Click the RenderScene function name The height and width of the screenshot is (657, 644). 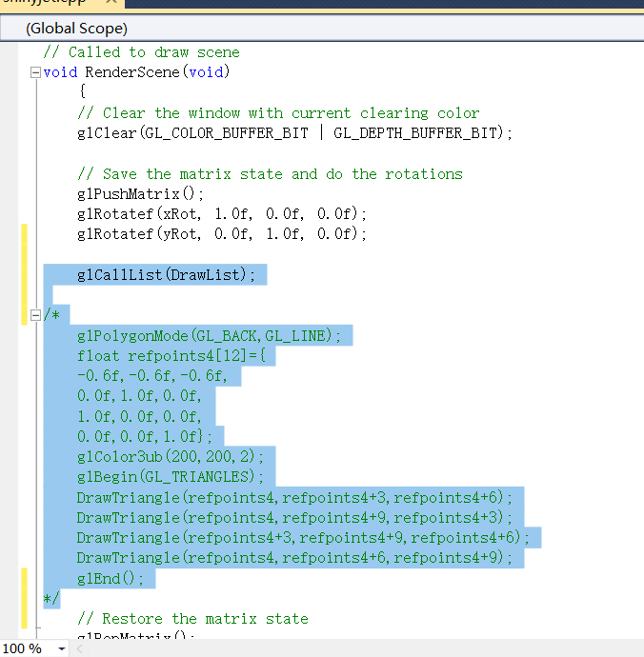coord(132,72)
